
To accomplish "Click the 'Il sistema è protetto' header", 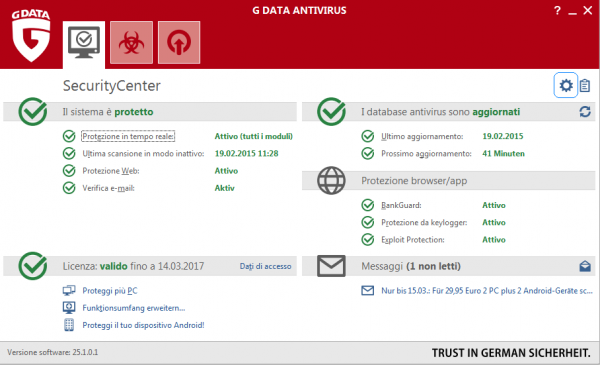I will tap(108, 112).
